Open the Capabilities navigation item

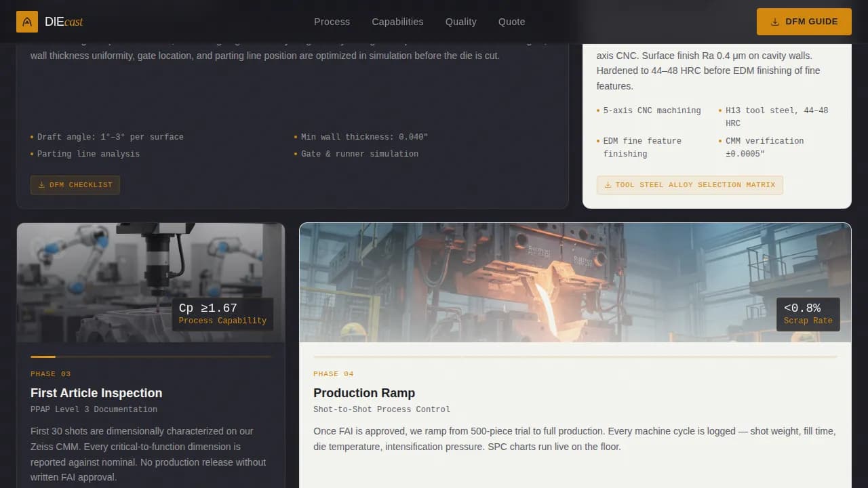[x=397, y=22]
